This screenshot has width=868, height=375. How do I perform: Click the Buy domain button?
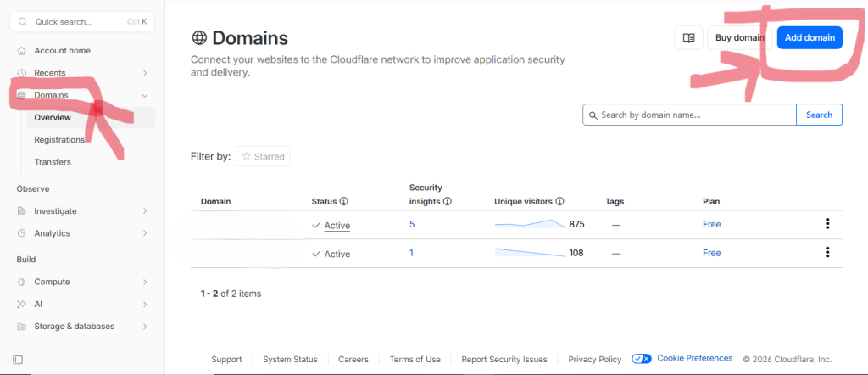(x=739, y=37)
